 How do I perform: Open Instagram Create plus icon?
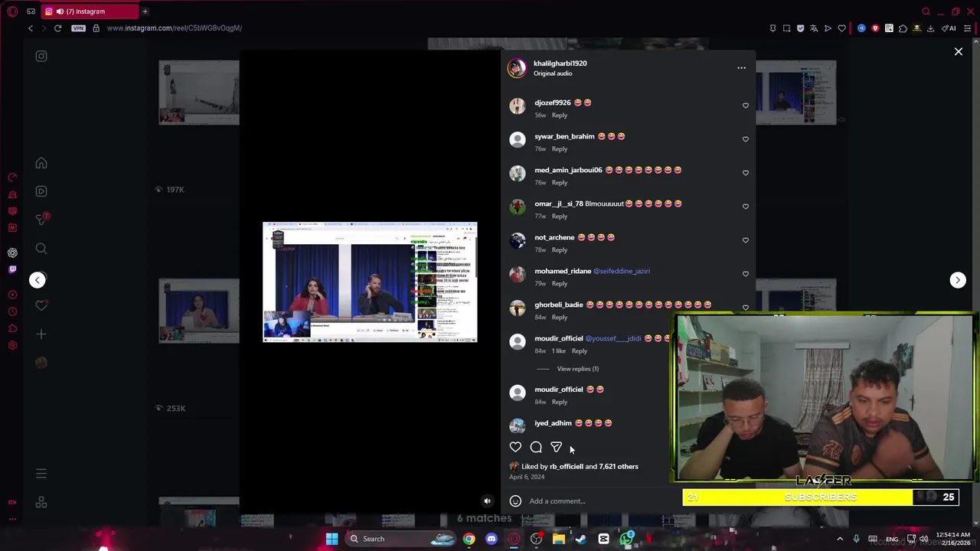41,334
